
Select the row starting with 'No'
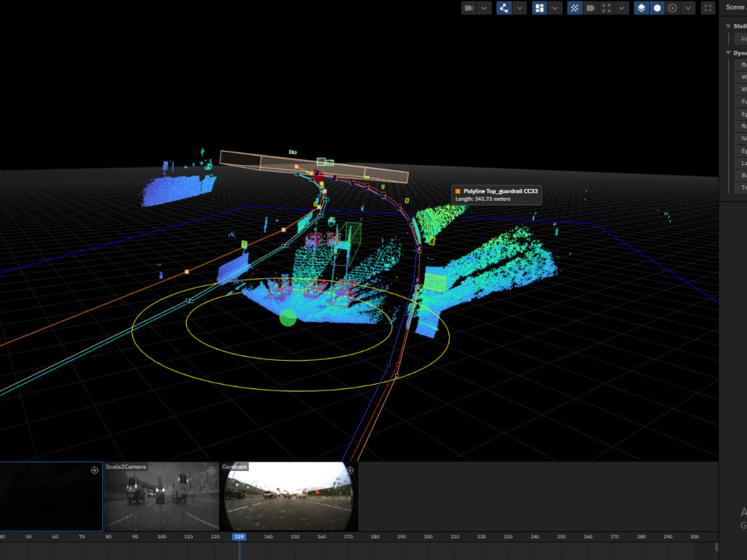(740, 139)
